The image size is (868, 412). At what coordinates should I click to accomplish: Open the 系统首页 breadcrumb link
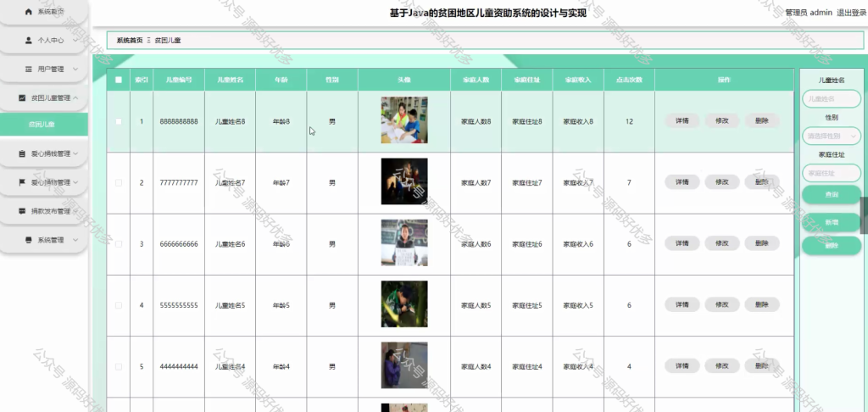[130, 41]
